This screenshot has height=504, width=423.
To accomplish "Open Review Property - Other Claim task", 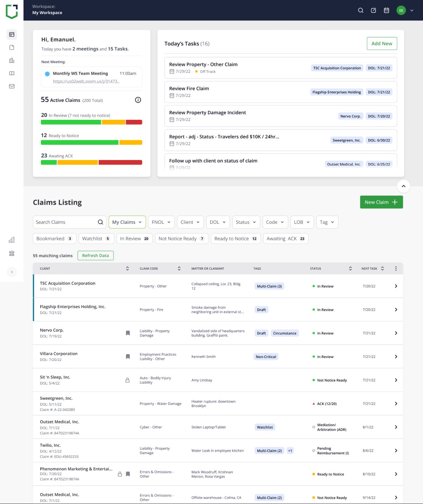I will coord(281,68).
